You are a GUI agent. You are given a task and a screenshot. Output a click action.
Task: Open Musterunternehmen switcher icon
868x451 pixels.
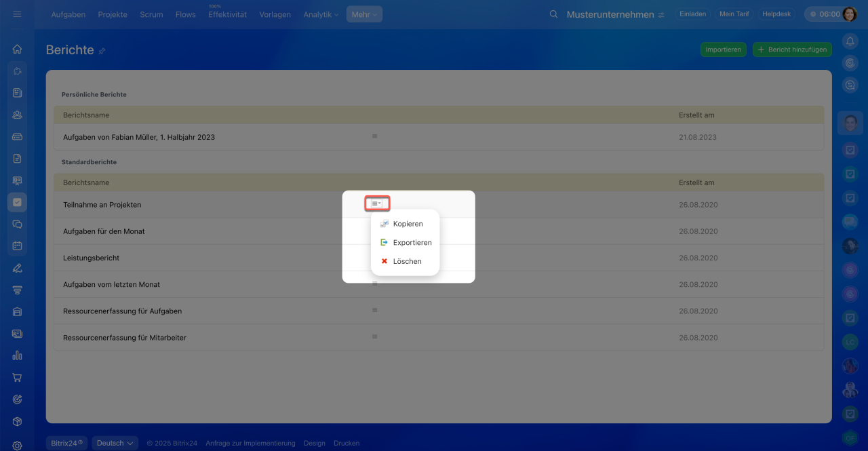tap(661, 15)
